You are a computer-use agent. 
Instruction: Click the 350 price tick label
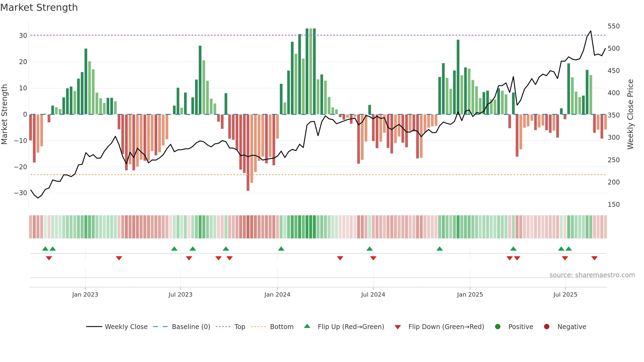[614, 115]
